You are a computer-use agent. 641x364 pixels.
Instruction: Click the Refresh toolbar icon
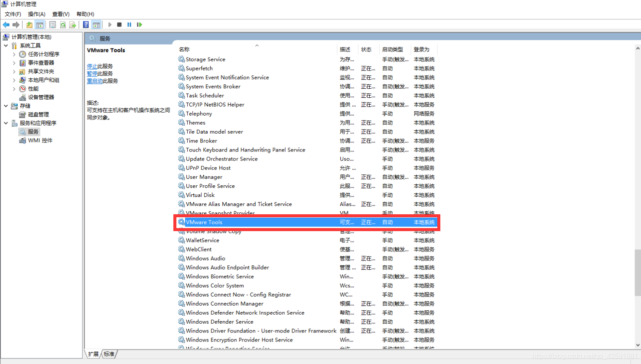tap(63, 25)
